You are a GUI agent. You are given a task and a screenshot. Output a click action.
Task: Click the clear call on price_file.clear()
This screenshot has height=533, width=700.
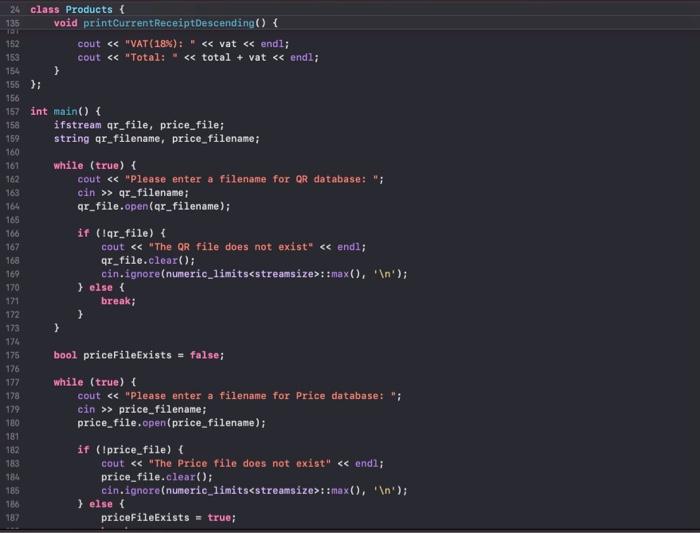point(180,477)
